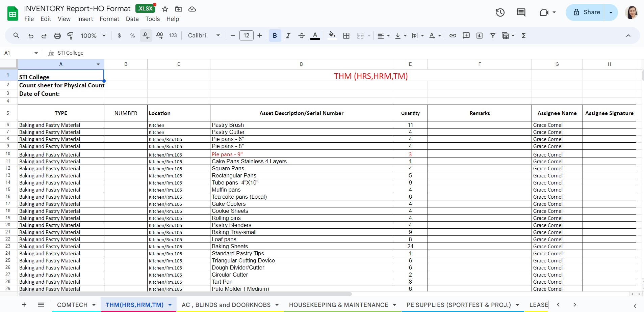
Task: Open the Format menu
Action: point(109,19)
